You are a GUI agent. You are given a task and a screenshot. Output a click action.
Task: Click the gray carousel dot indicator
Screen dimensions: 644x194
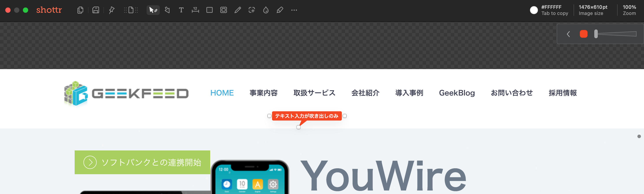point(639,136)
